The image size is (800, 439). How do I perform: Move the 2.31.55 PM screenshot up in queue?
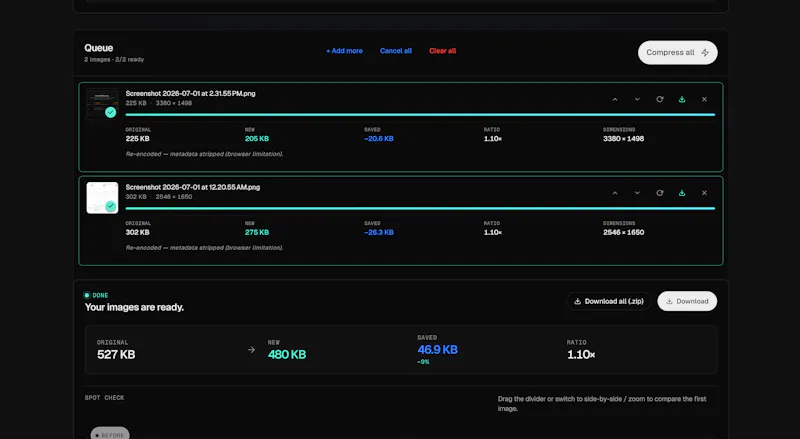point(615,100)
